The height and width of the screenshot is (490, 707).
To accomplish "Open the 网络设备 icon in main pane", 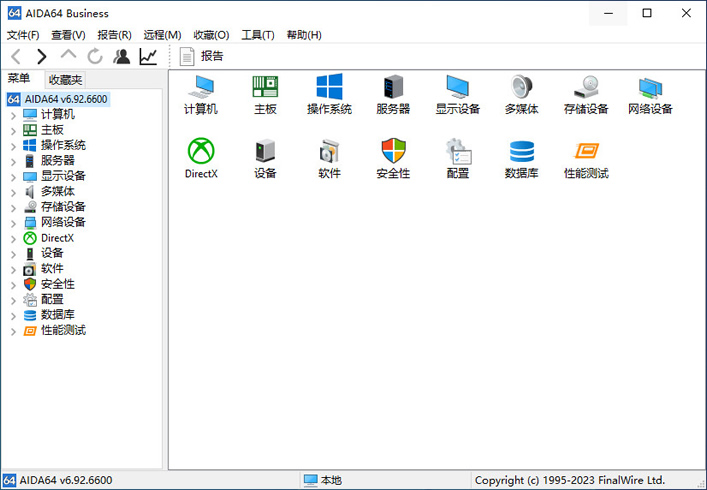I will click(x=650, y=94).
